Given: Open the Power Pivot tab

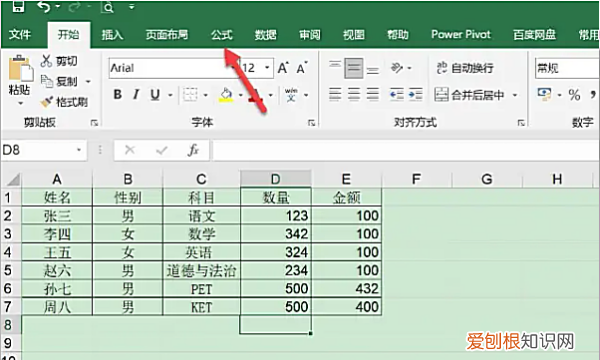Looking at the screenshot, I should pos(461,34).
